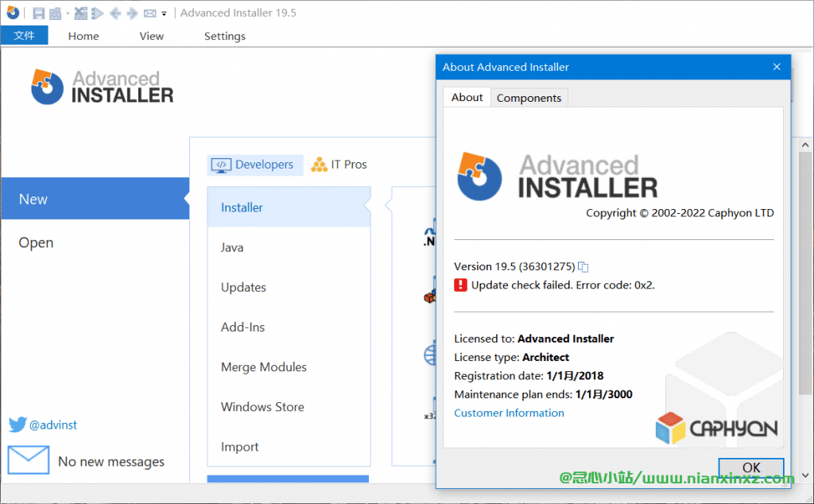Open the Build icon's dropdown arrow
This screenshot has height=504, width=814.
coord(68,14)
